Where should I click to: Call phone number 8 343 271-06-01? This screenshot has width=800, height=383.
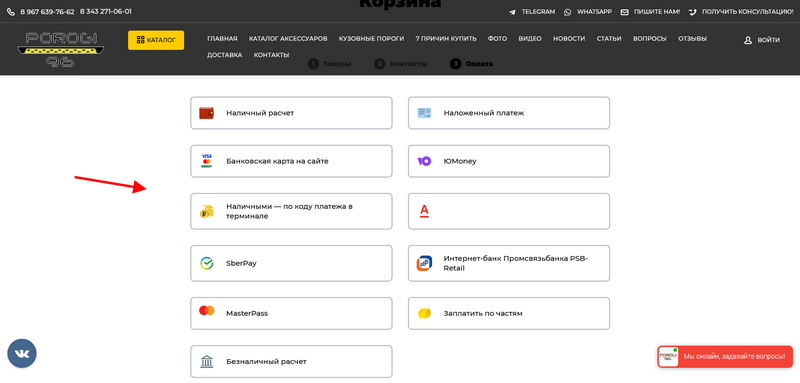click(106, 12)
